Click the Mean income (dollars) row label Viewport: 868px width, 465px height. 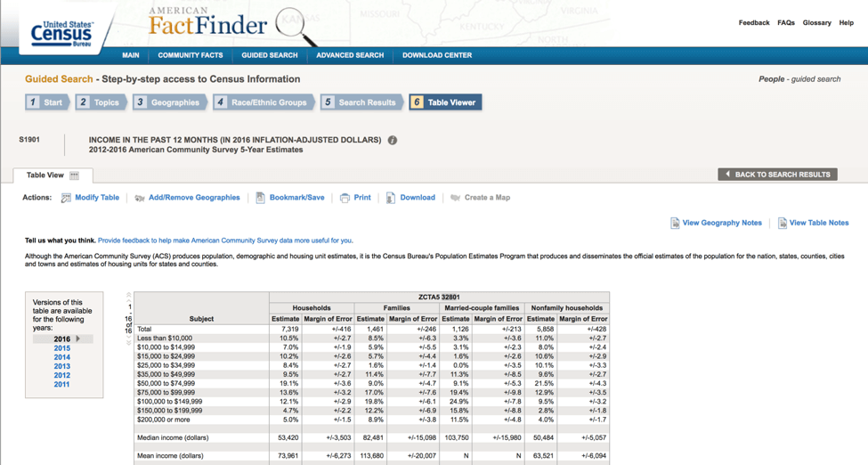click(170, 456)
